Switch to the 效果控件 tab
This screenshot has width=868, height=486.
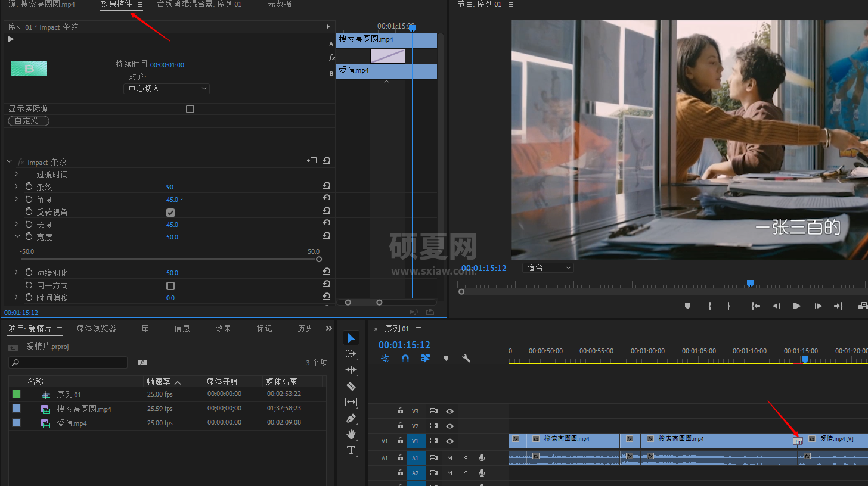tap(116, 4)
